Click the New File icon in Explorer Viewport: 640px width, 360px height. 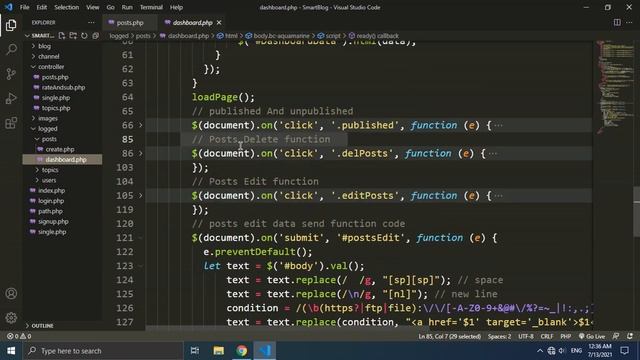tap(62, 36)
